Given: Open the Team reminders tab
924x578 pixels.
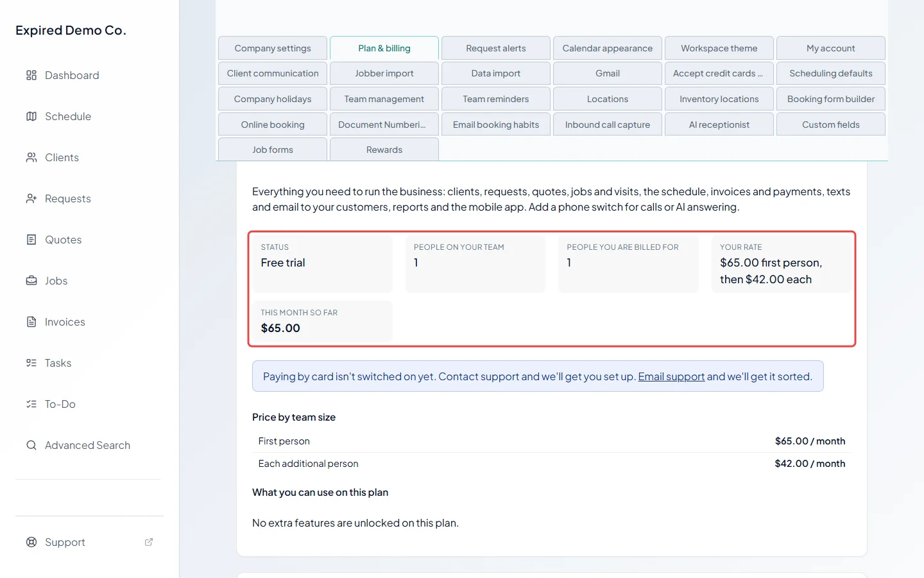Looking at the screenshot, I should (x=496, y=99).
